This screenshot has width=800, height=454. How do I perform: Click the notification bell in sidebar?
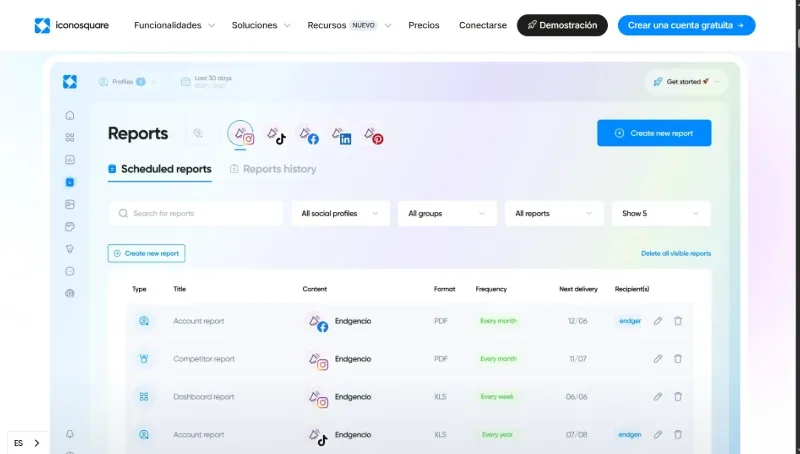tap(69, 434)
